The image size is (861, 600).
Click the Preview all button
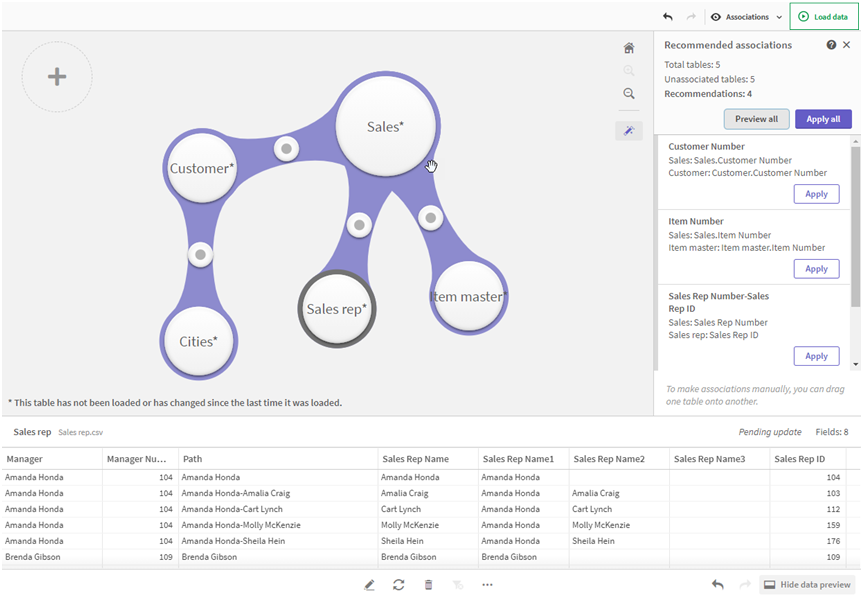click(756, 119)
